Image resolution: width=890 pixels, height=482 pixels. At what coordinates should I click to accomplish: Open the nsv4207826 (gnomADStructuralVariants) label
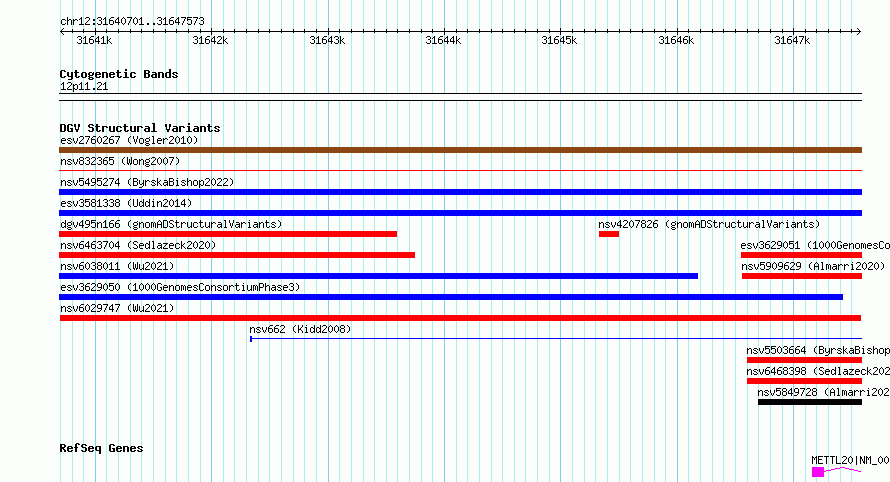(709, 224)
